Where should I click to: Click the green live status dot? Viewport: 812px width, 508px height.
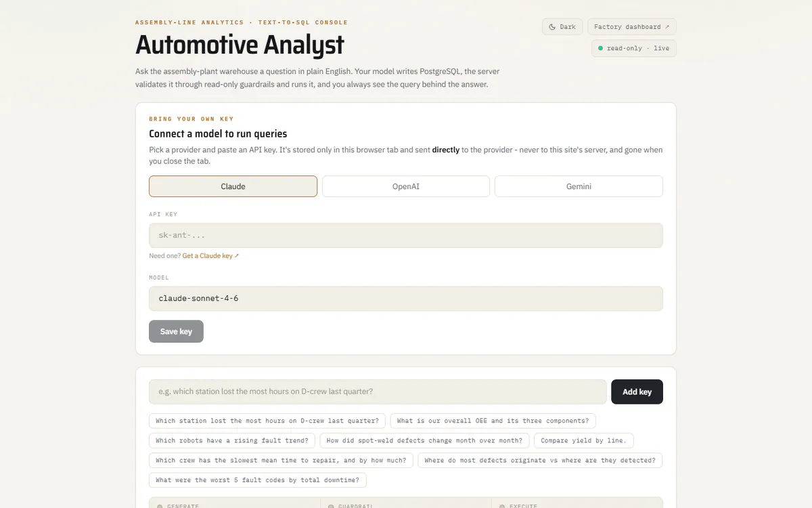coord(600,49)
